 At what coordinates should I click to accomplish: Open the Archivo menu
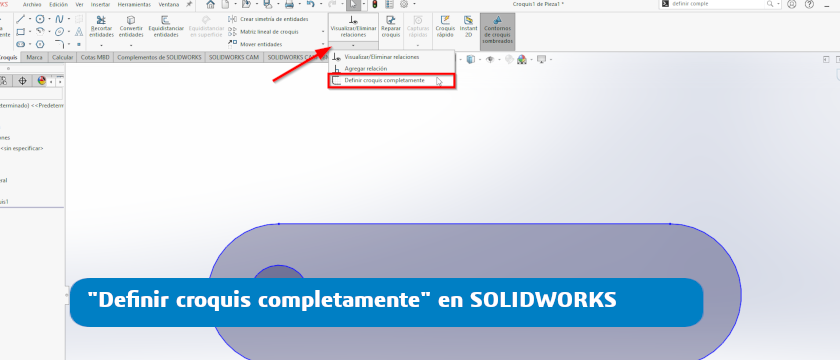click(32, 4)
